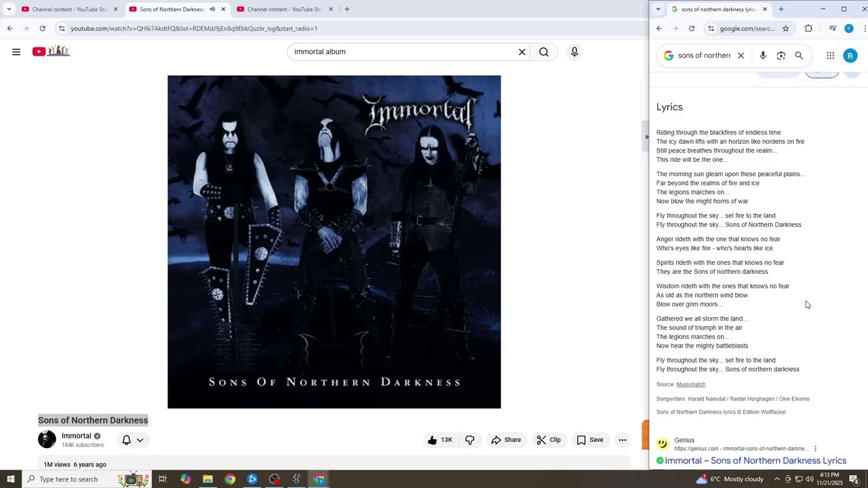The width and height of the screenshot is (868, 488).
Task: Follow the Musixmatch source link
Action: pos(691,384)
